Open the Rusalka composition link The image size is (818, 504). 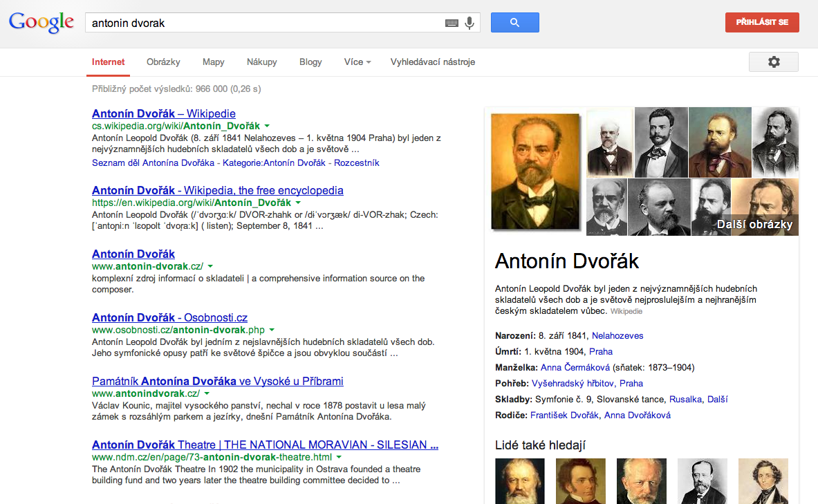[685, 400]
